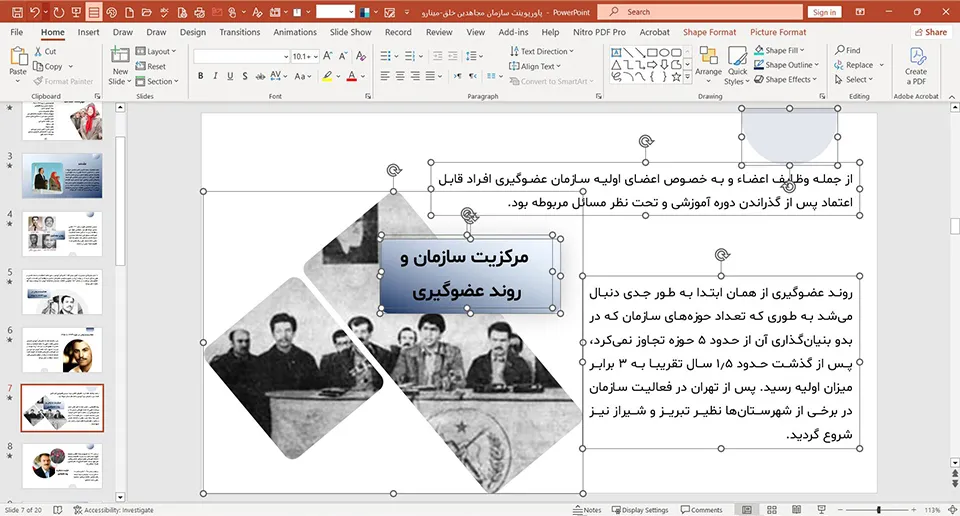Open Arrange options
The image size is (960, 516).
708,66
